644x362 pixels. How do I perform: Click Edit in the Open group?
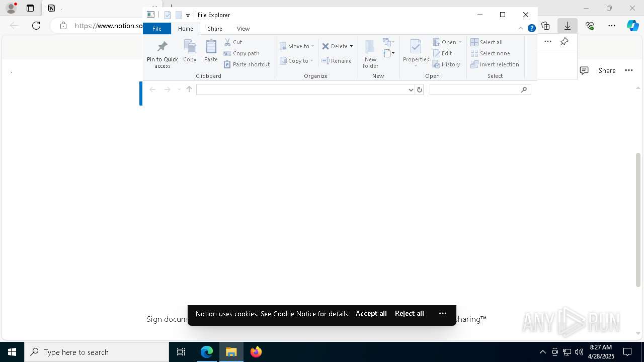[442, 53]
